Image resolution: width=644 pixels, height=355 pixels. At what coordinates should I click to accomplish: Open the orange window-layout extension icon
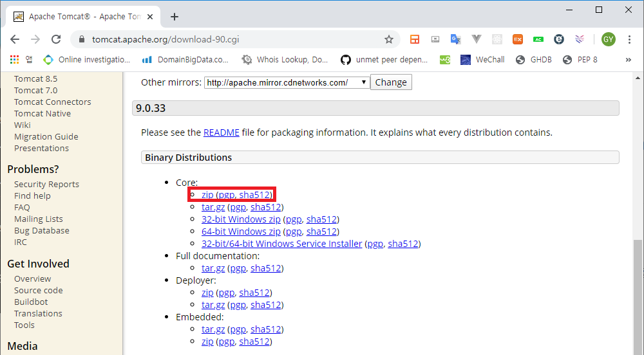tap(415, 39)
